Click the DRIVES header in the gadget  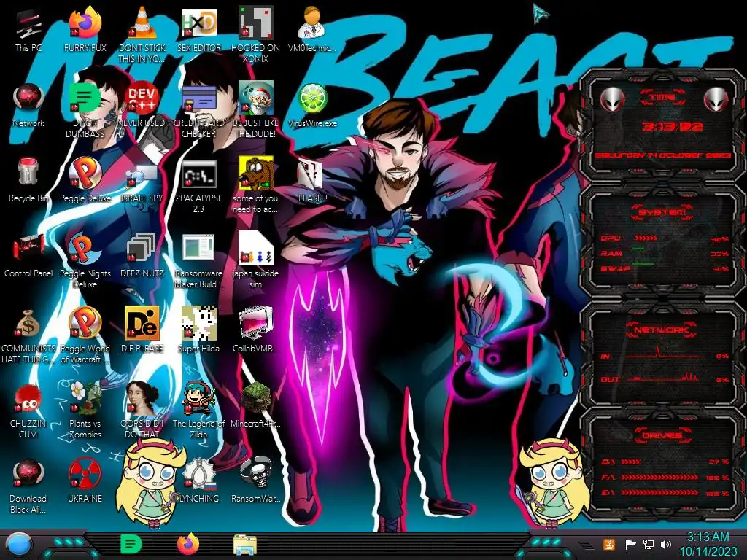coord(662,435)
